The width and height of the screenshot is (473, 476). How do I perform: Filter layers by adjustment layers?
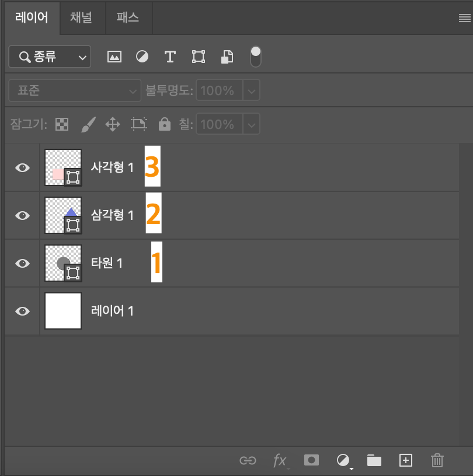coord(142,57)
